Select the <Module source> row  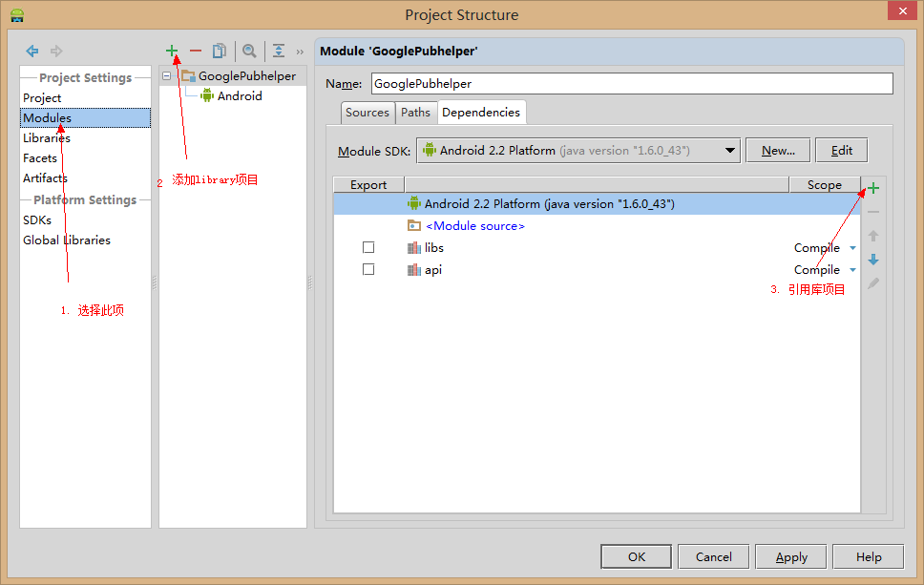(x=597, y=225)
